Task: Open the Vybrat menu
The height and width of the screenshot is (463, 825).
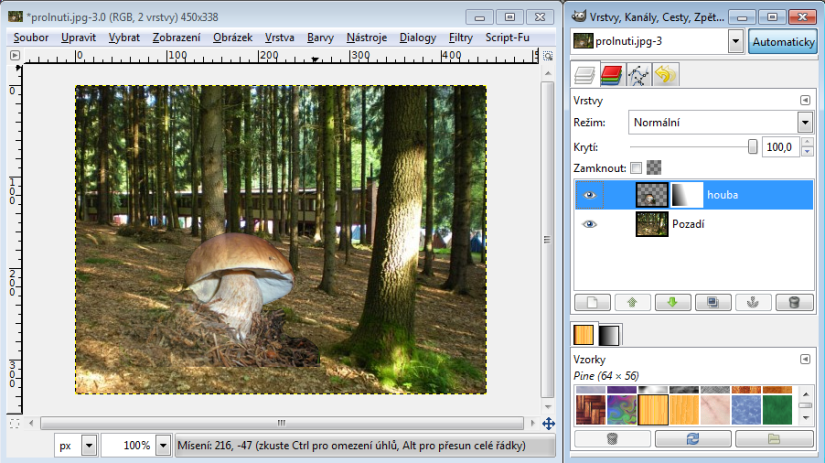Action: click(124, 37)
